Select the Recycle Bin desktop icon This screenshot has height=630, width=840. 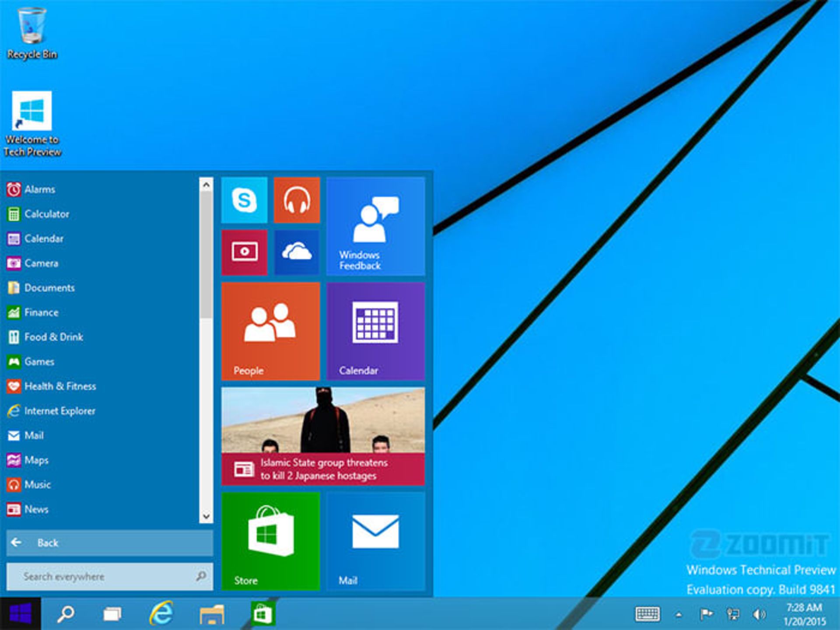pos(32,33)
